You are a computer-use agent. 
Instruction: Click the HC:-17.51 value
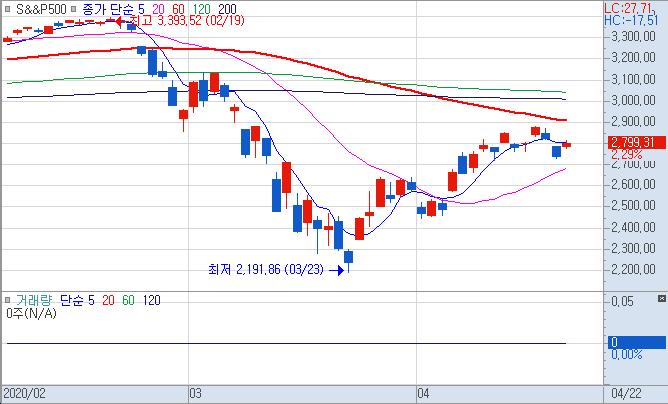631,20
